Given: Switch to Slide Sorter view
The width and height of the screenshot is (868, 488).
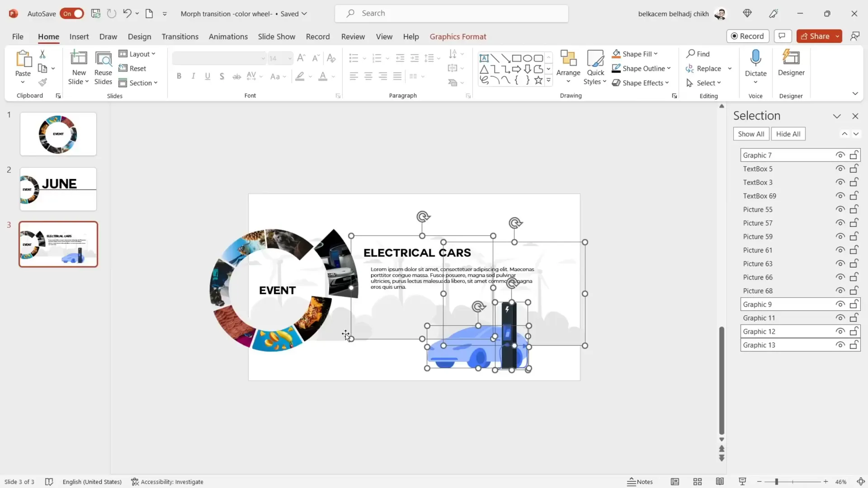Looking at the screenshot, I should (x=698, y=482).
